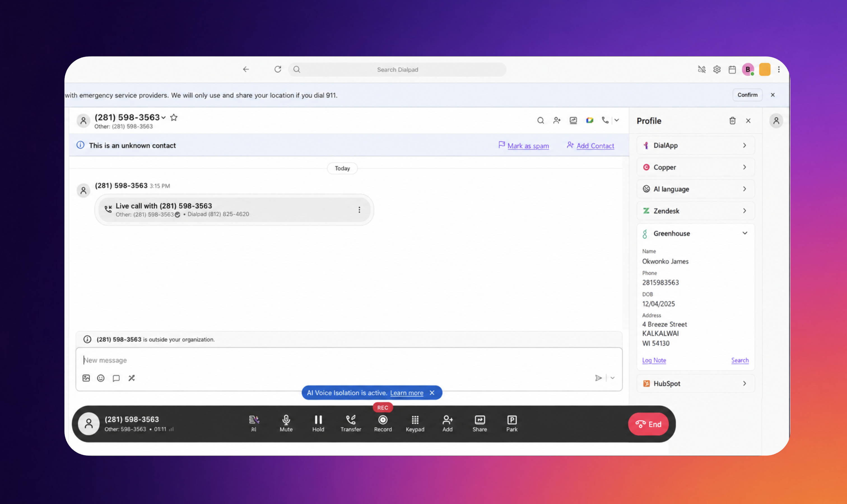Toggle the do-not-disturb bell icon
This screenshot has width=847, height=504.
click(x=702, y=70)
